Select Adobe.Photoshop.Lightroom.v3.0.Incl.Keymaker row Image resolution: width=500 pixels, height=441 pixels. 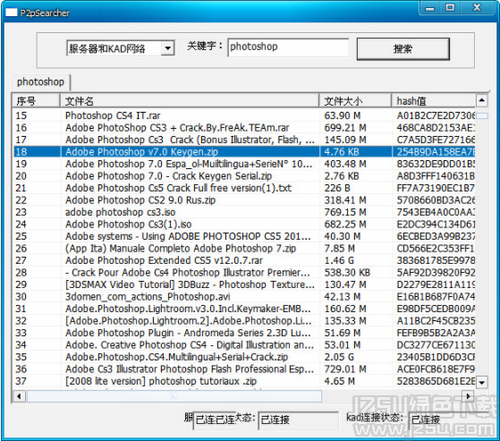[x=244, y=309]
